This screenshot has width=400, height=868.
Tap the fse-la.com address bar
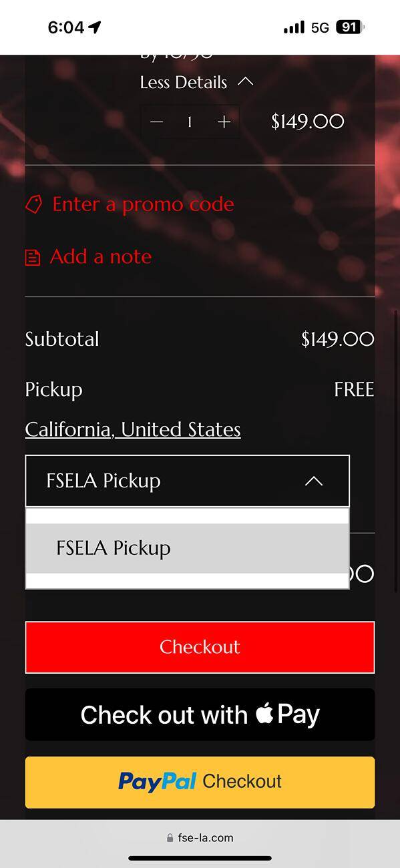coord(200,837)
